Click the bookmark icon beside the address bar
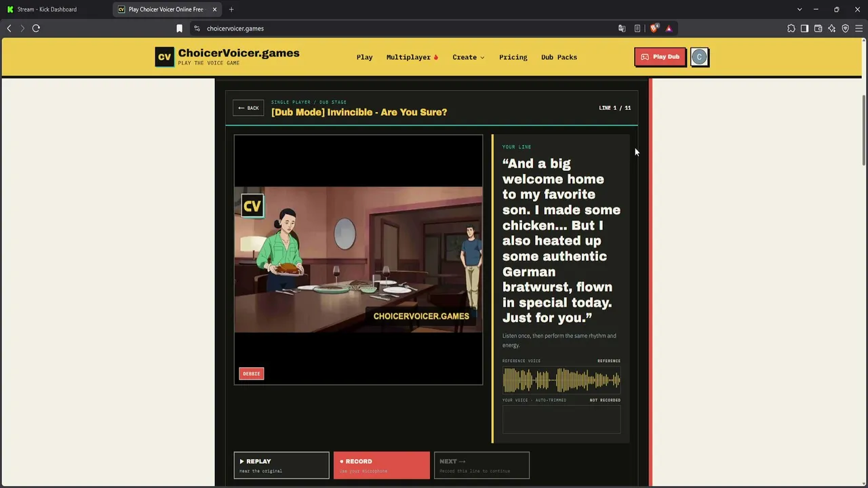This screenshot has width=868, height=488. coord(179,28)
